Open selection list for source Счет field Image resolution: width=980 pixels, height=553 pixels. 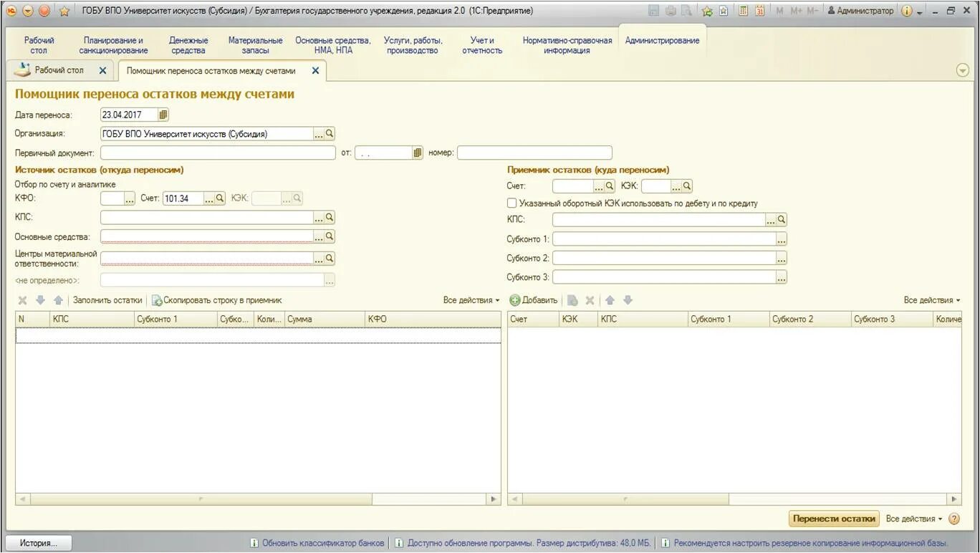[209, 198]
